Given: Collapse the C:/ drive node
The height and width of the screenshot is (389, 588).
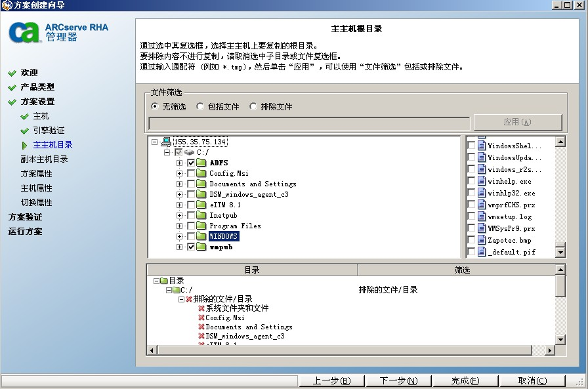Looking at the screenshot, I should [x=167, y=152].
